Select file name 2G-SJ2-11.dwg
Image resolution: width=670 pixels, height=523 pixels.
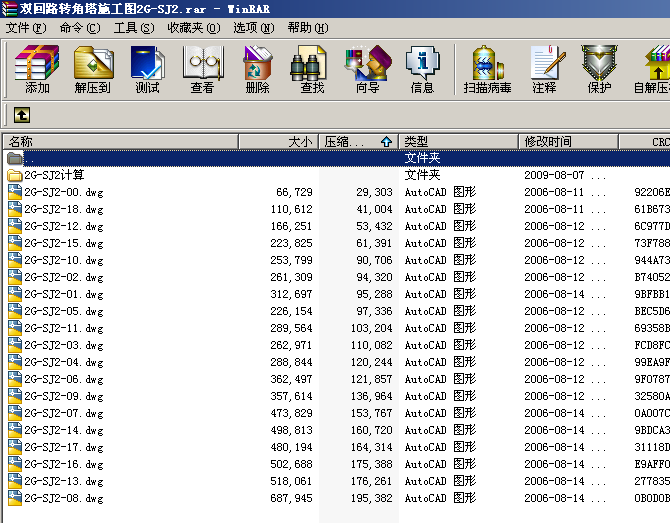(x=64, y=328)
